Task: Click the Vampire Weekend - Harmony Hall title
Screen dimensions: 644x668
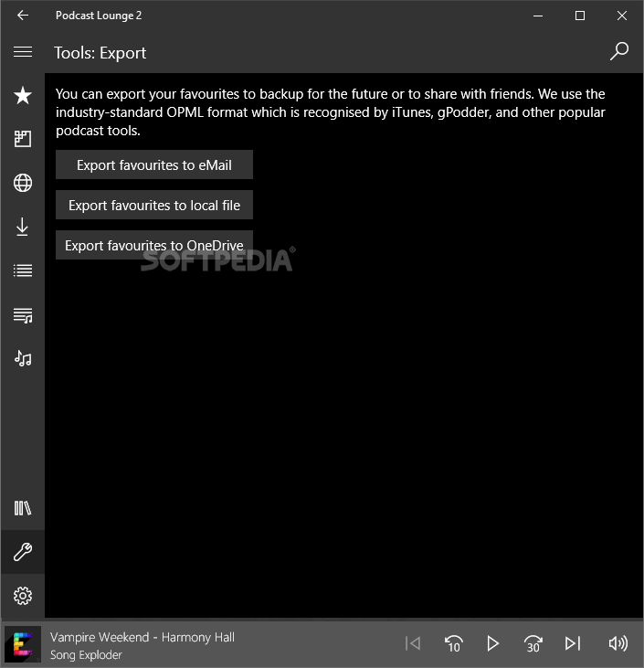Action: (143, 637)
